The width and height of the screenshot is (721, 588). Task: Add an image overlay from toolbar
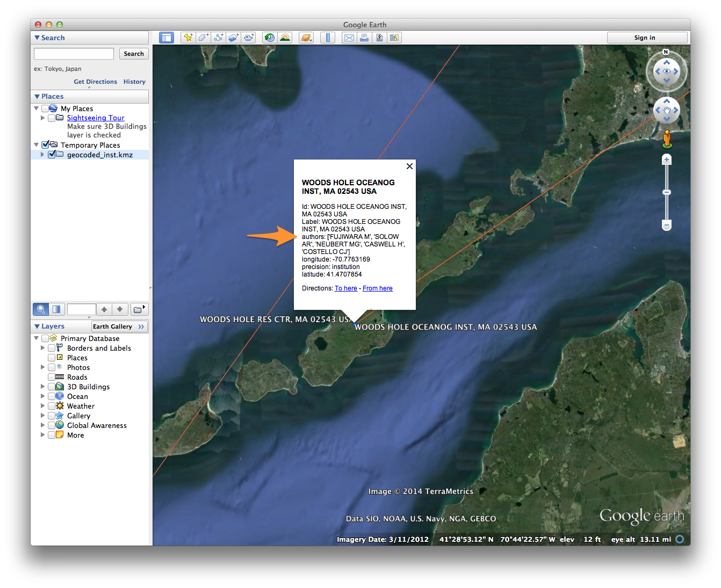tap(233, 38)
